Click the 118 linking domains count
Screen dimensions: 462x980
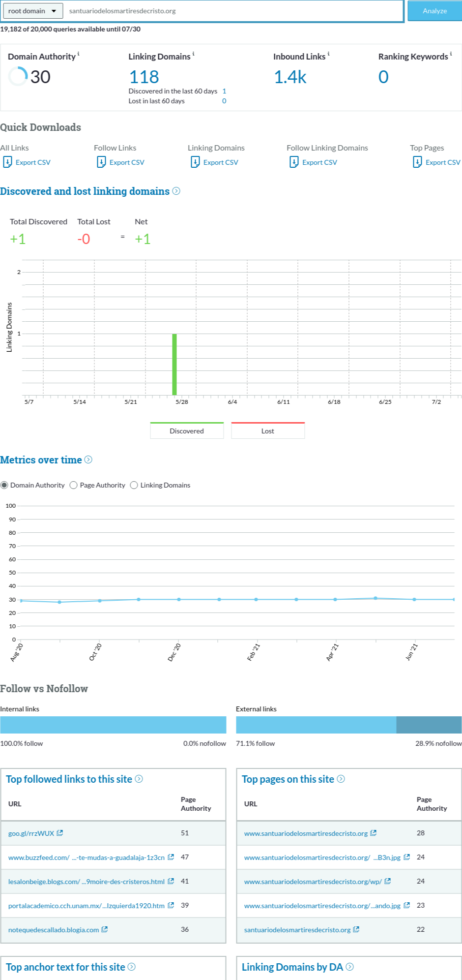pos(144,77)
